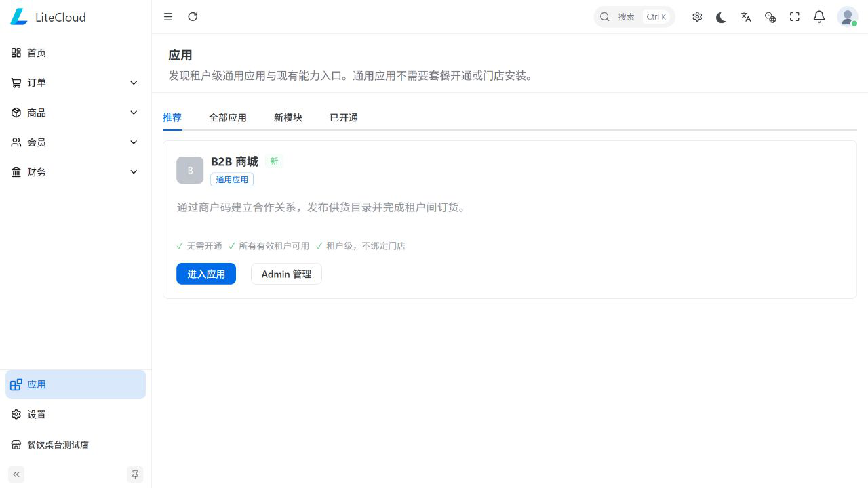The height and width of the screenshot is (488, 868).
Task: Click the 应用 page heading
Action: (180, 56)
